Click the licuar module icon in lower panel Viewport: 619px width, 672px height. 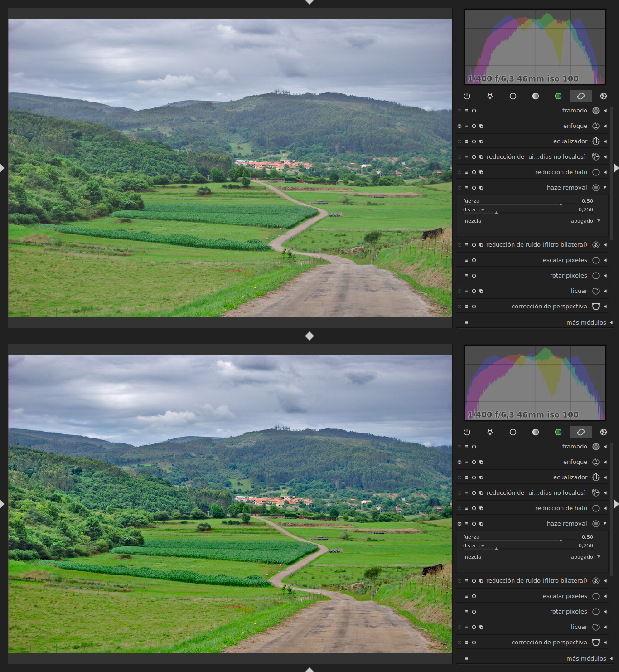[x=596, y=627]
